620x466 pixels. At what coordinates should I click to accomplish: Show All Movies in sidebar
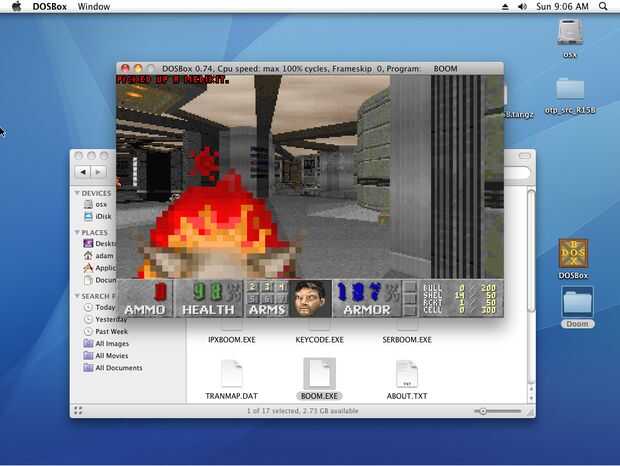106,356
